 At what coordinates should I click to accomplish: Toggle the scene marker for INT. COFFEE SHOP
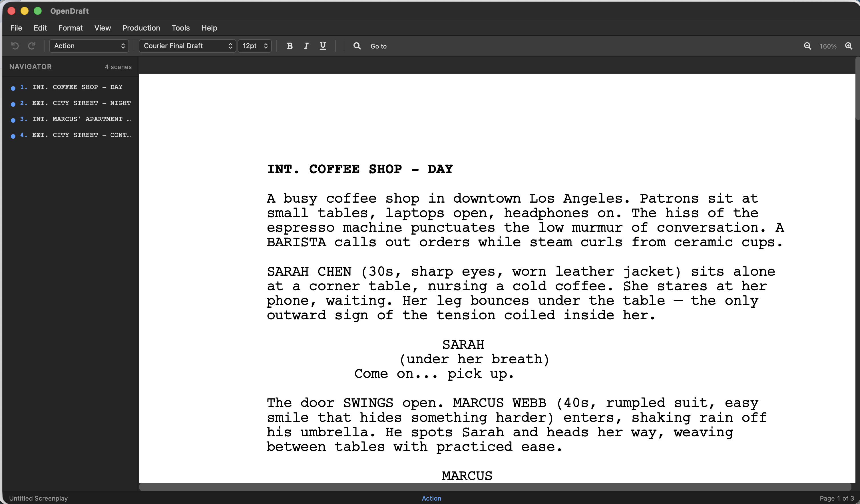click(13, 88)
